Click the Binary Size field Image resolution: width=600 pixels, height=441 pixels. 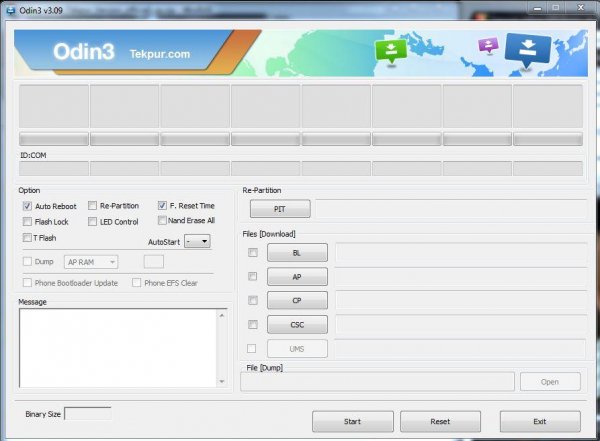pyautogui.click(x=88, y=414)
